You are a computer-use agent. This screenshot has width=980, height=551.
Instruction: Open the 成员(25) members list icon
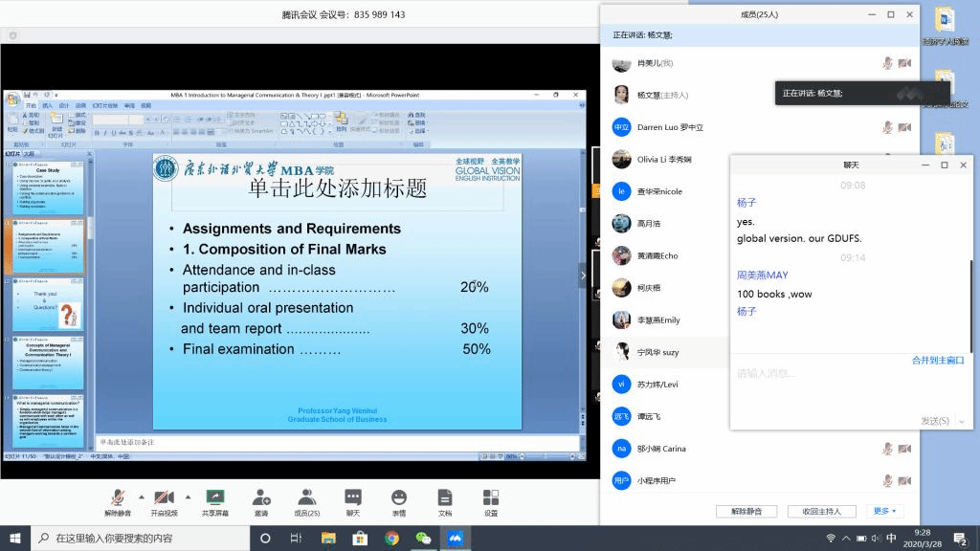[x=306, y=501]
